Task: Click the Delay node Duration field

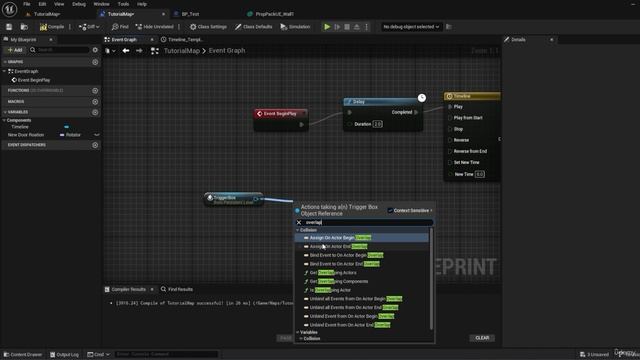Action: [x=378, y=124]
